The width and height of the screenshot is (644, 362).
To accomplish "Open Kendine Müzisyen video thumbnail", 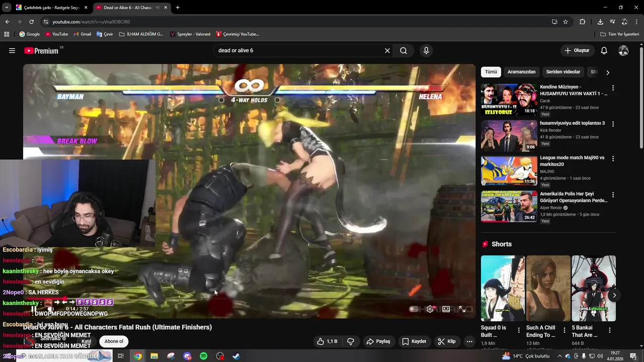I will click(509, 100).
